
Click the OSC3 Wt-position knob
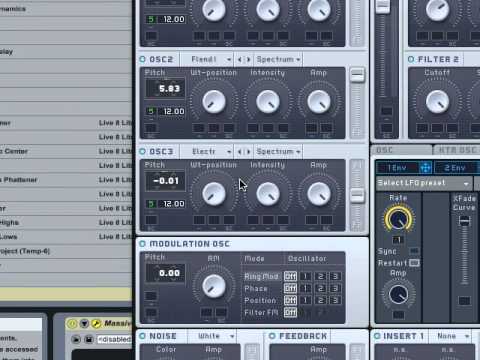click(x=214, y=194)
